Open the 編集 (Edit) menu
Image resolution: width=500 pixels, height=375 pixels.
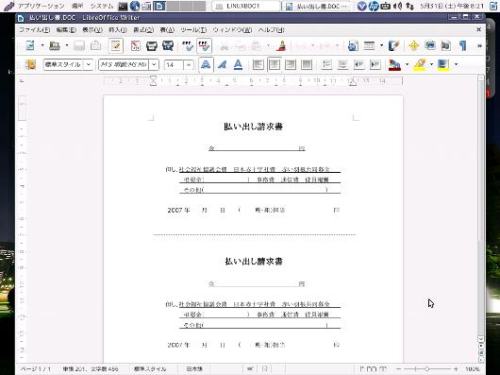tap(66, 30)
